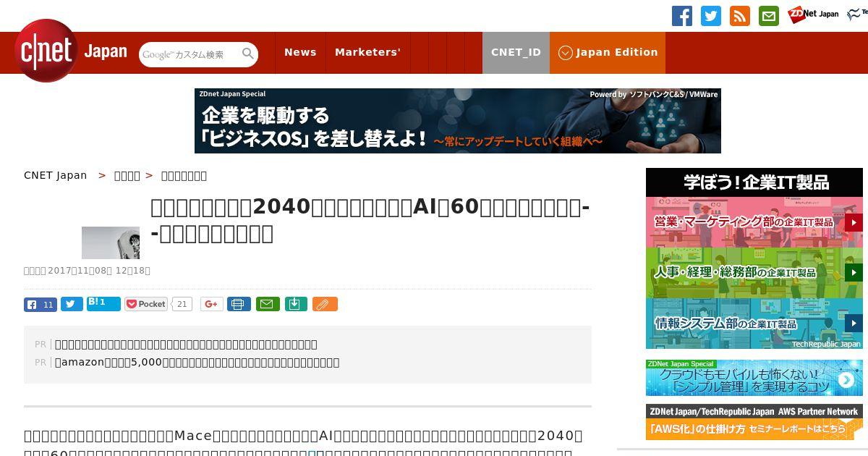Open the newsletter mail icon in top bar
Viewport: 868px width, 456px height.
point(769,16)
